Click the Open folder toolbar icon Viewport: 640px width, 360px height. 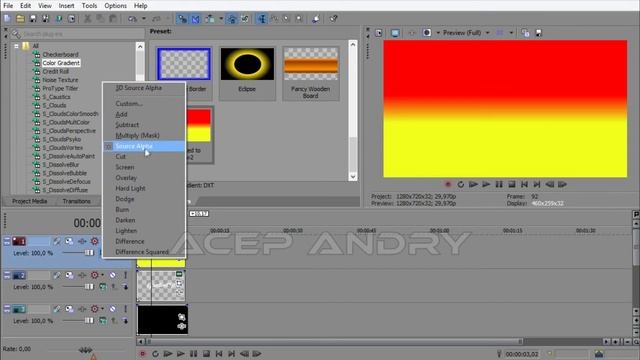pyautogui.click(x=20, y=19)
